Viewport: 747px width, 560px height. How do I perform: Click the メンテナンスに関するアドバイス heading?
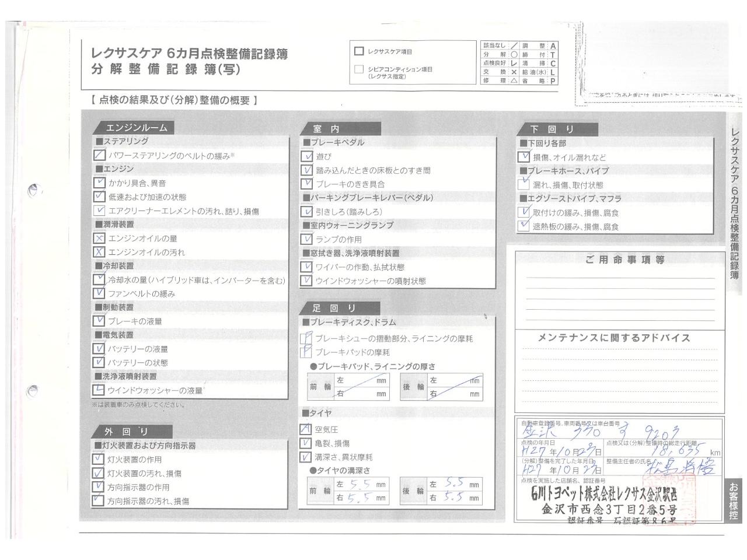614,338
